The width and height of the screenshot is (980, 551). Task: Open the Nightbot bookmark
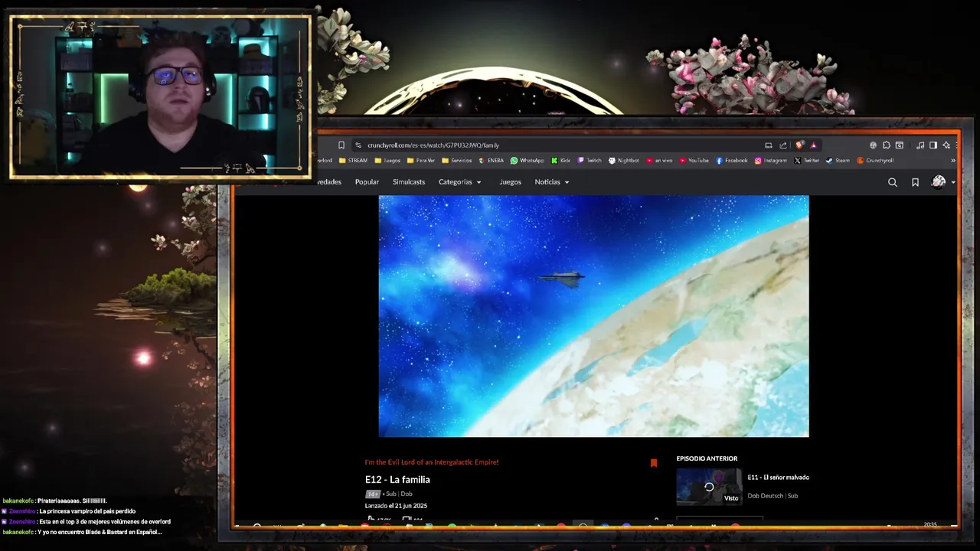(x=623, y=161)
